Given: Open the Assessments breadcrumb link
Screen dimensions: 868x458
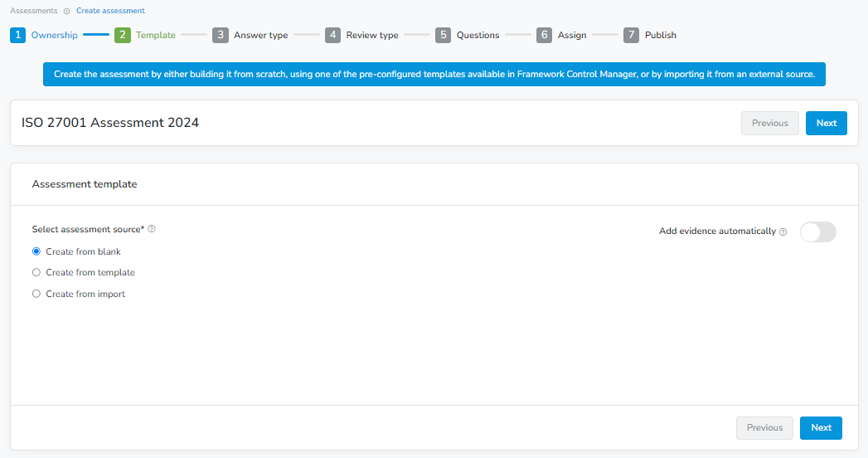Looking at the screenshot, I should pos(34,11).
